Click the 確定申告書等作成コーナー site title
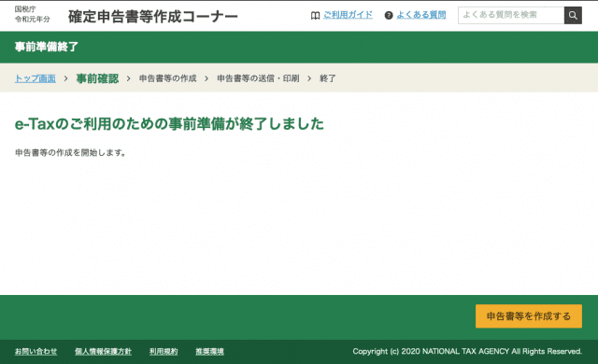Viewport: 598px width, 364px height. [153, 17]
